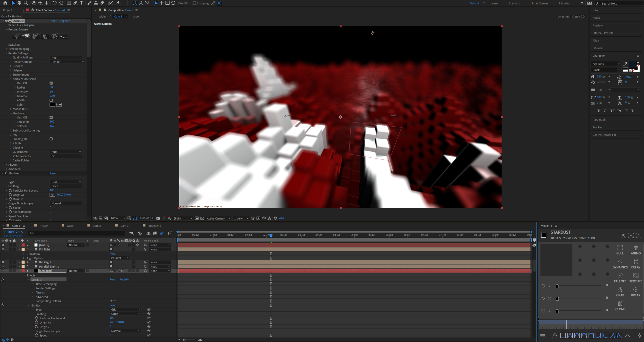The width and height of the screenshot is (644, 342).
Task: Select the Pen tool
Action: coord(75,3)
